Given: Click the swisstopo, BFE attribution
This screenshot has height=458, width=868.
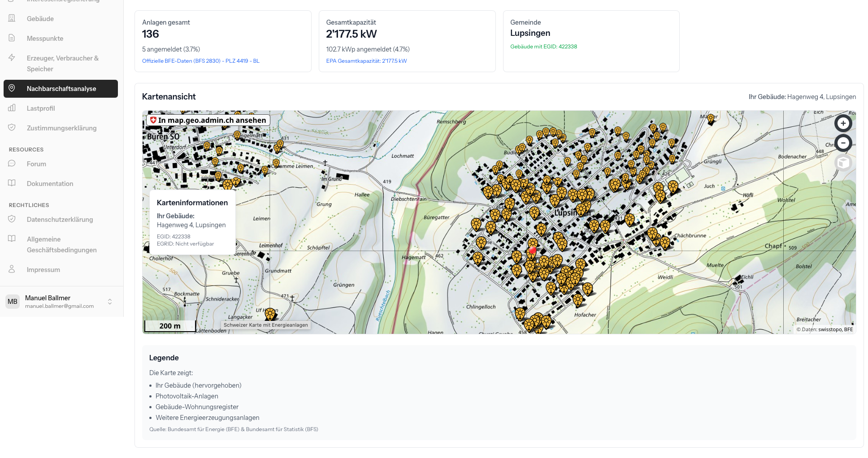Looking at the screenshot, I should point(835,329).
